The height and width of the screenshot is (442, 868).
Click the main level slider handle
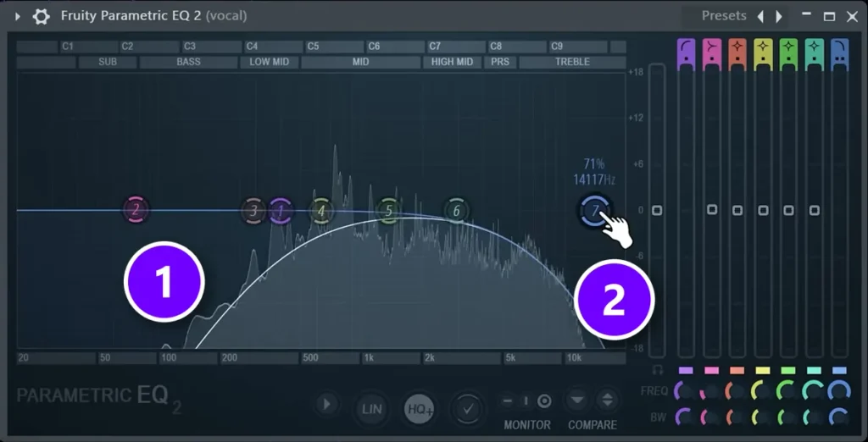point(657,210)
